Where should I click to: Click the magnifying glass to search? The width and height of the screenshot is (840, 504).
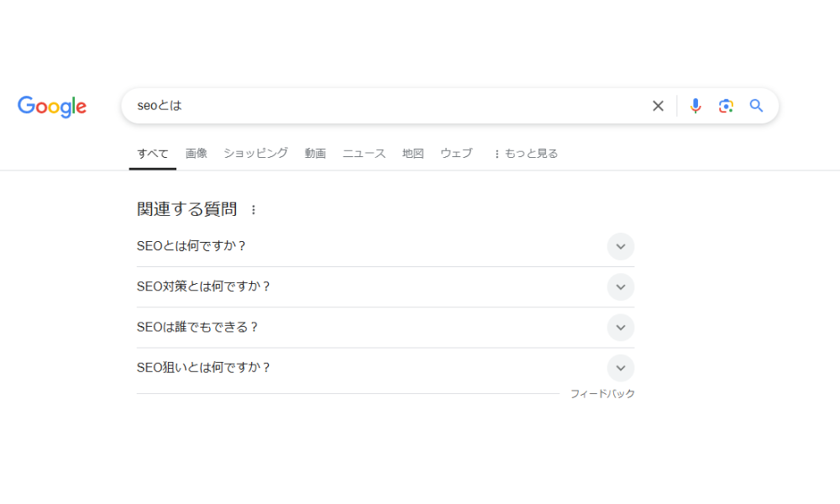(x=755, y=106)
